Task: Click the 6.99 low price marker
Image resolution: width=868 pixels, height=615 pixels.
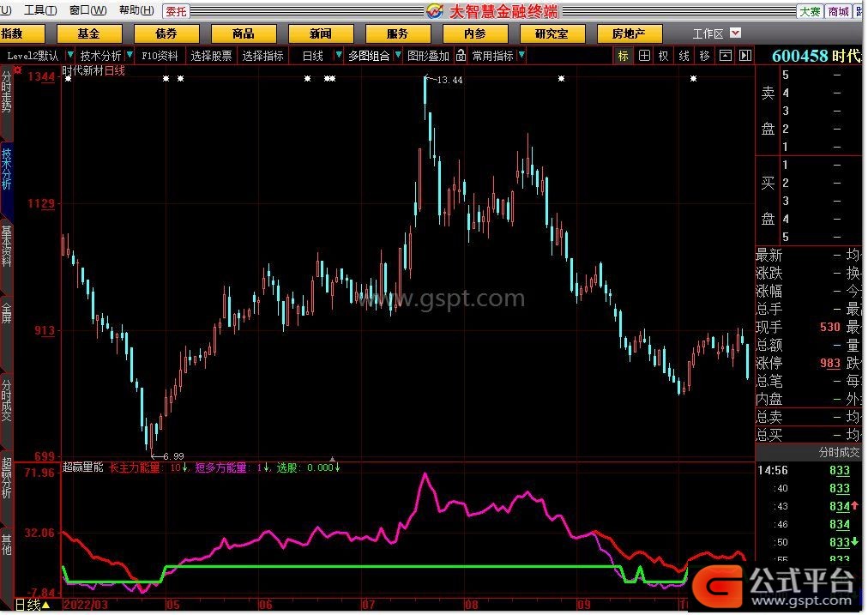Action: (x=174, y=456)
